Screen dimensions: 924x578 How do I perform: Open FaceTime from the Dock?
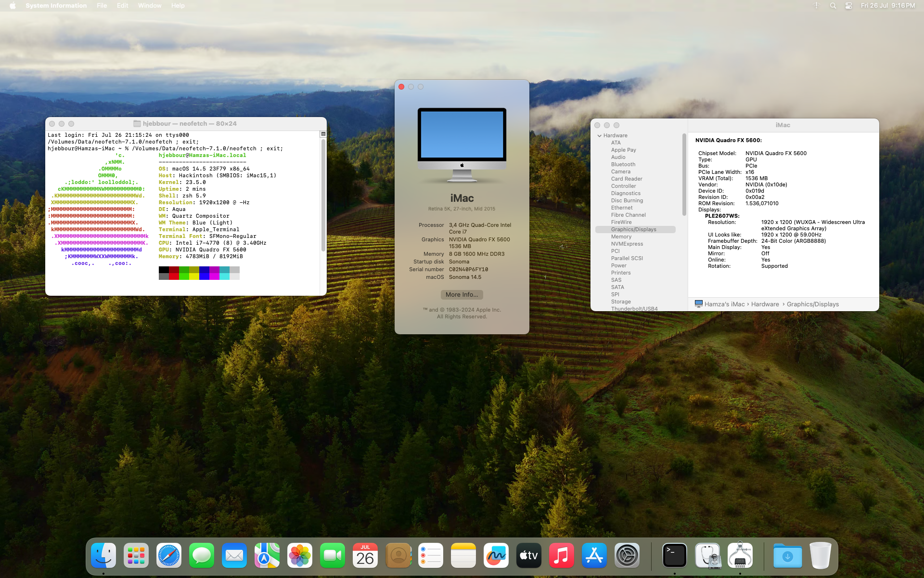pyautogui.click(x=333, y=556)
